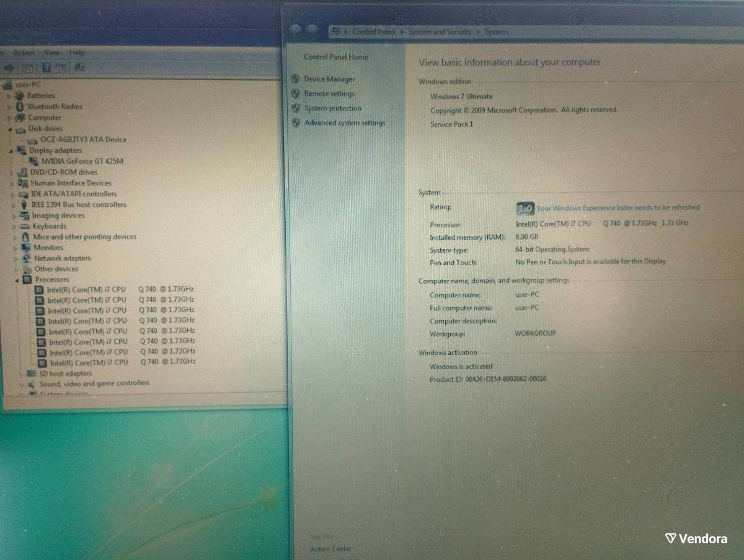Click the 8.00 GB installed memory value
Screen dimensions: 744x560
526,237
